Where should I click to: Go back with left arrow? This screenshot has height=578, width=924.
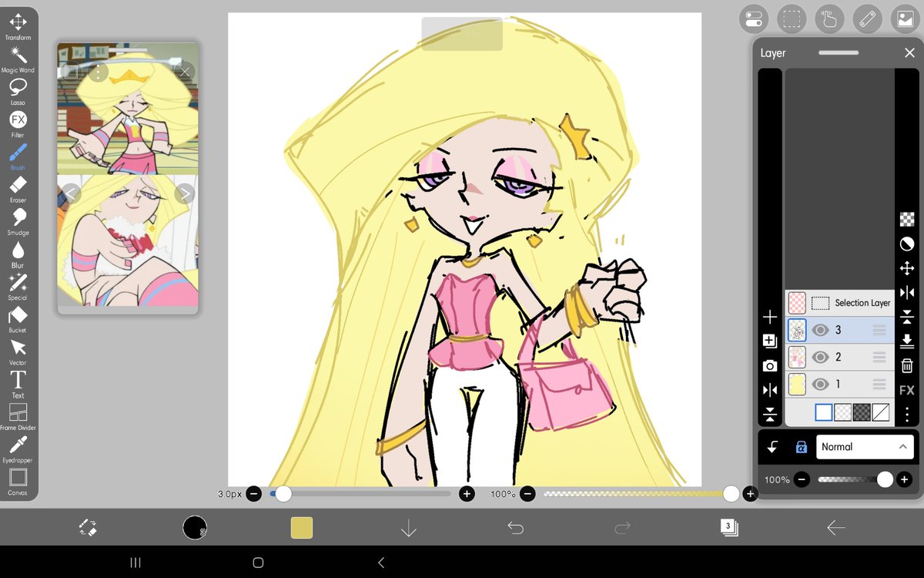[x=835, y=528]
